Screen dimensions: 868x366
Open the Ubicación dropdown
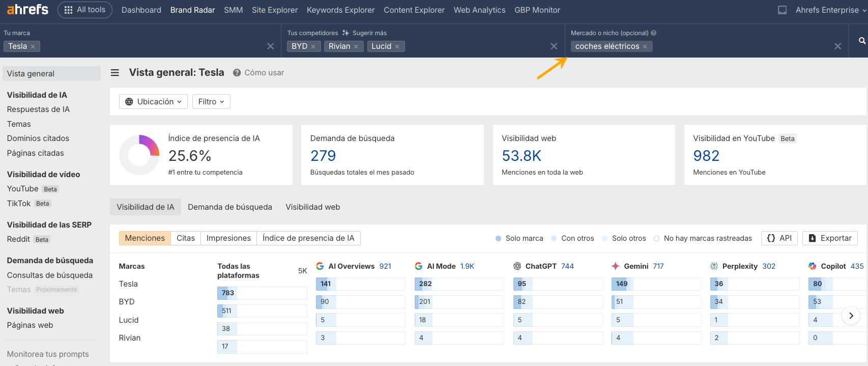pyautogui.click(x=153, y=102)
